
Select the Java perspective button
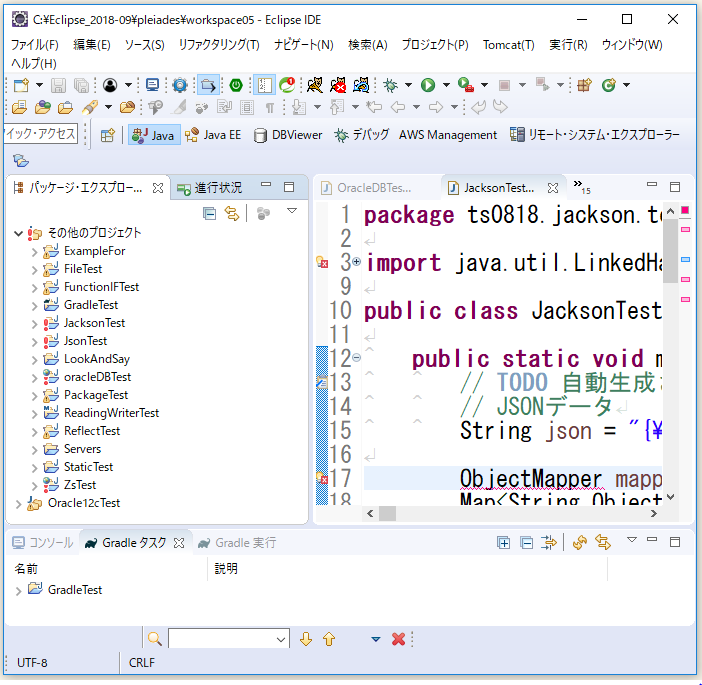click(x=154, y=135)
